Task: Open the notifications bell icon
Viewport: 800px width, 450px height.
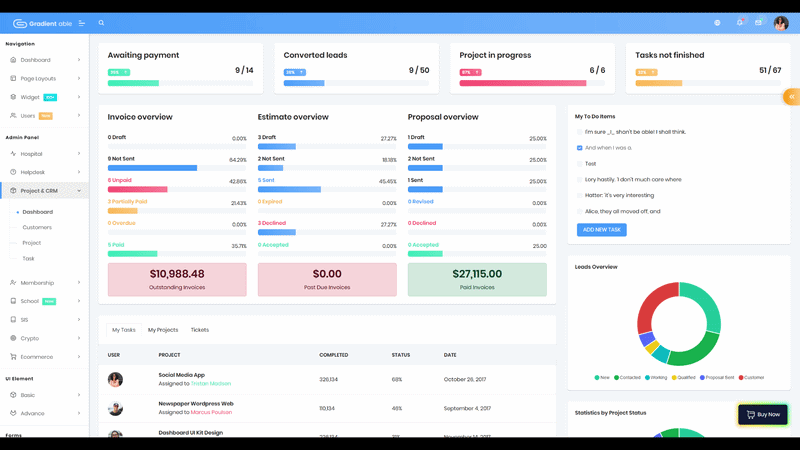Action: click(739, 22)
